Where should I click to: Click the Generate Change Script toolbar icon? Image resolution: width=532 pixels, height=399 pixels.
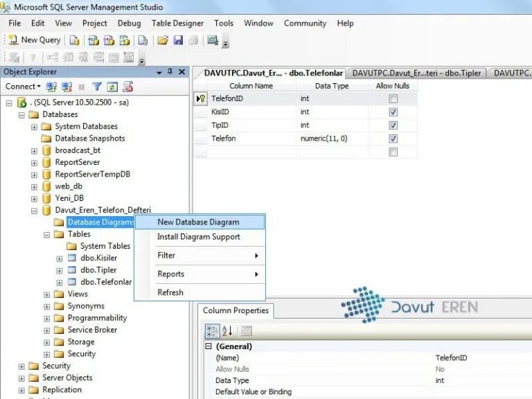tap(14, 57)
